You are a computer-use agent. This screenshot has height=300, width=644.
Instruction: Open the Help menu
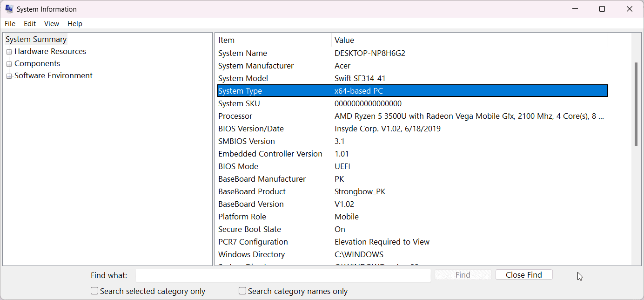coord(75,24)
